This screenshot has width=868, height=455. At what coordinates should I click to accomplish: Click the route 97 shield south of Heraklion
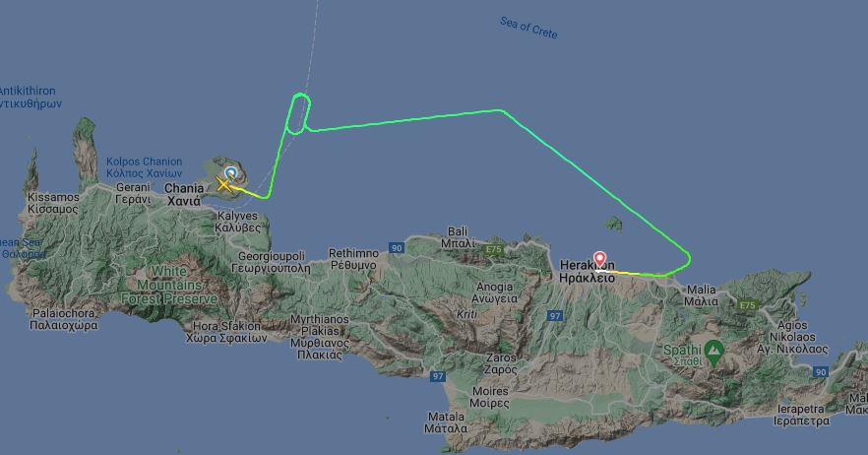pos(555,316)
